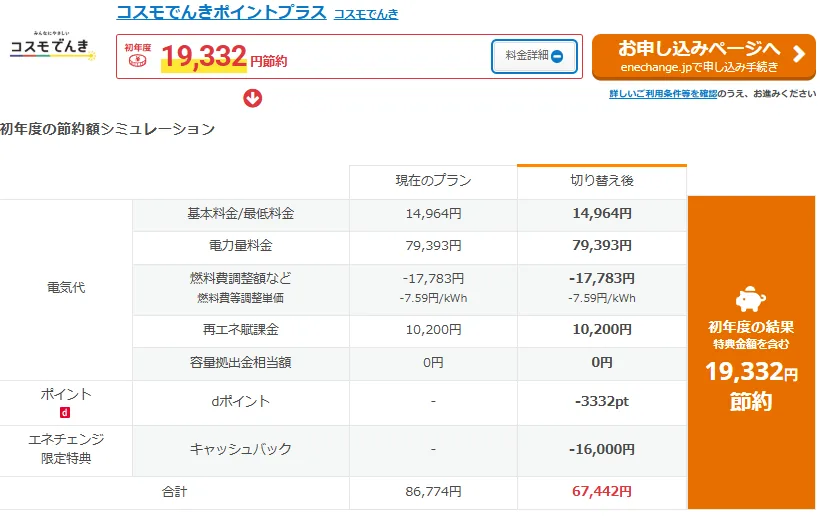
Task: Click current plan 79,393円 value
Action: point(433,246)
